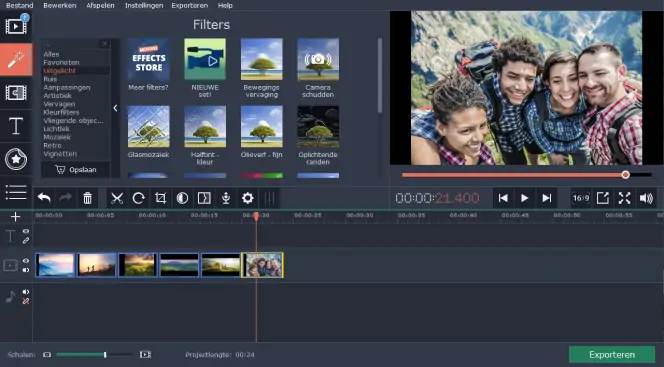The image size is (664, 367).
Task: Record audio with microphone icon
Action: 226,198
